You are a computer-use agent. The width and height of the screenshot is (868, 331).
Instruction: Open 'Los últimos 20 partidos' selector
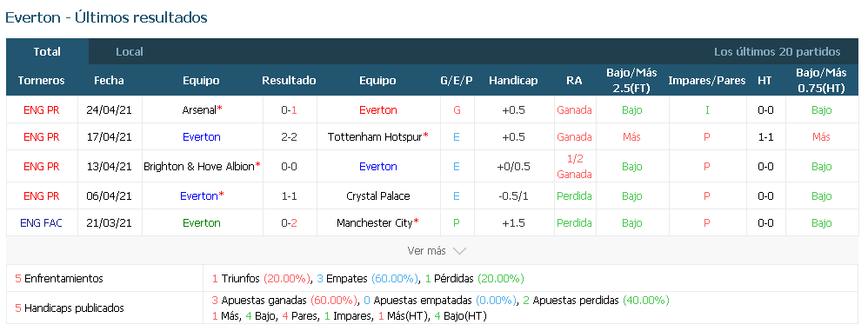tap(778, 52)
